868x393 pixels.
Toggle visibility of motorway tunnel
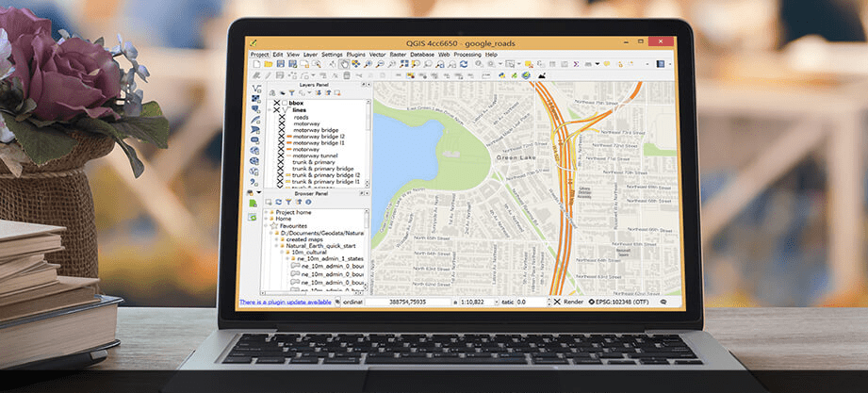[282, 156]
